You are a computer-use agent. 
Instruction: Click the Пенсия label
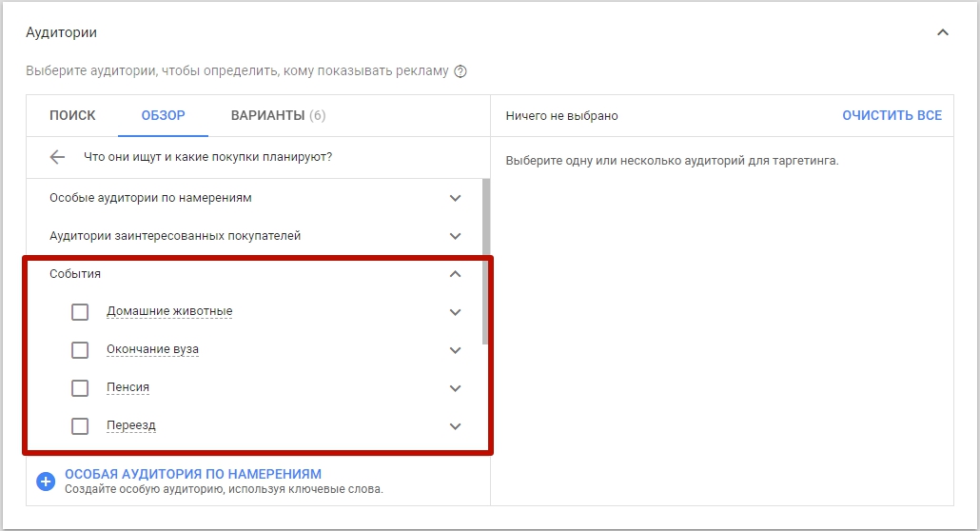coord(127,387)
